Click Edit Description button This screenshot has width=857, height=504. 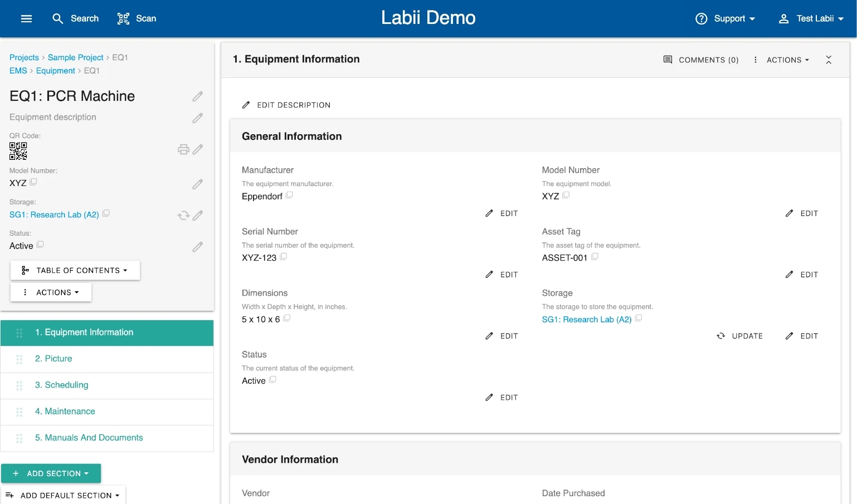click(286, 105)
